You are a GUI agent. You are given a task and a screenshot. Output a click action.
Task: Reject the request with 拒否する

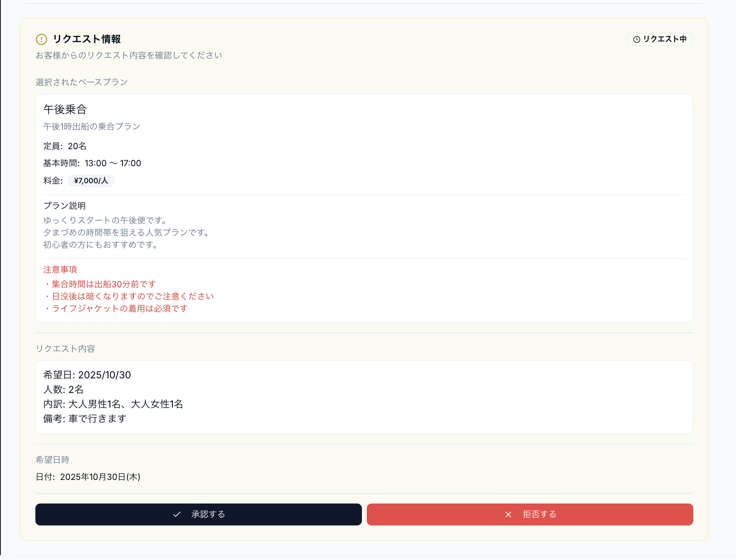[x=530, y=514]
